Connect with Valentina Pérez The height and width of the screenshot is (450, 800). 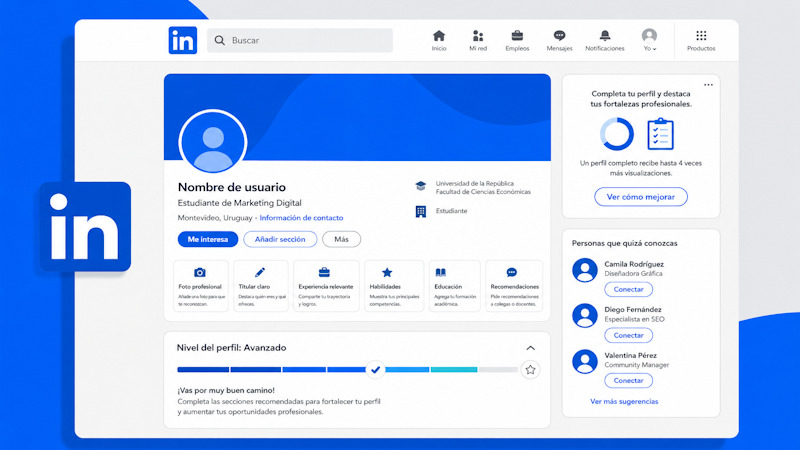coord(629,381)
